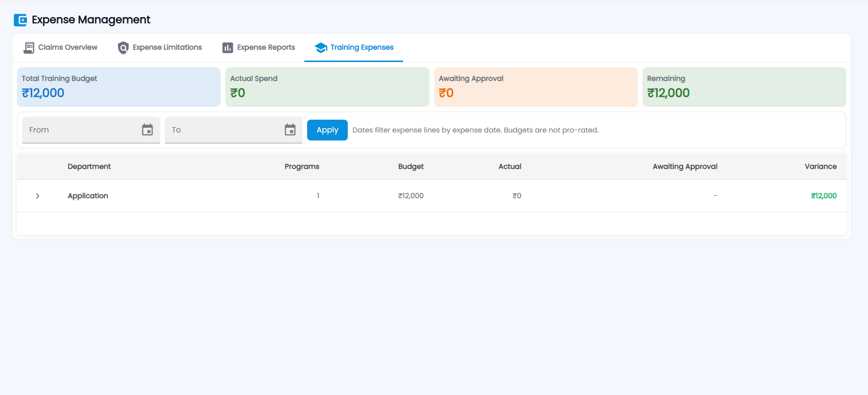The width and height of the screenshot is (868, 395).
Task: Click the Department column header
Action: [x=89, y=167]
